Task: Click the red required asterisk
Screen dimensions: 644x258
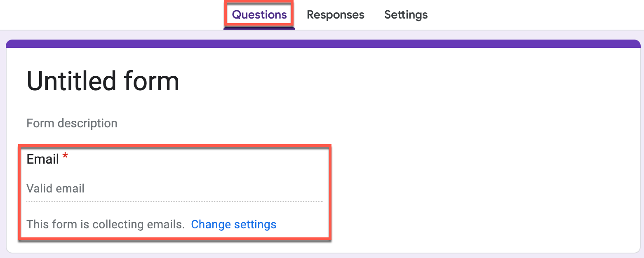Action: 65,157
